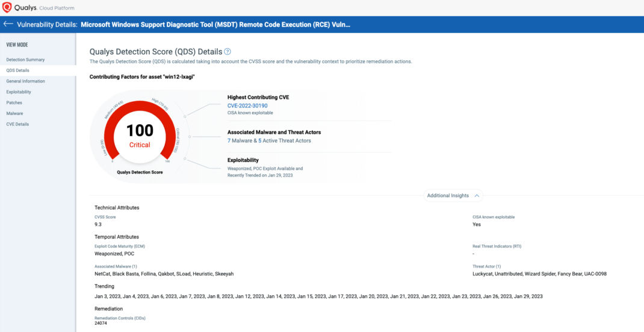Click remediation control ID 24074
The image size is (644, 332).
pyautogui.click(x=101, y=324)
